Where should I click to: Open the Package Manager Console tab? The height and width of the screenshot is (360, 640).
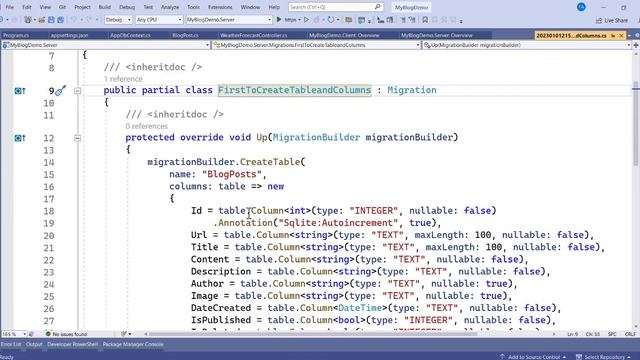(x=133, y=344)
